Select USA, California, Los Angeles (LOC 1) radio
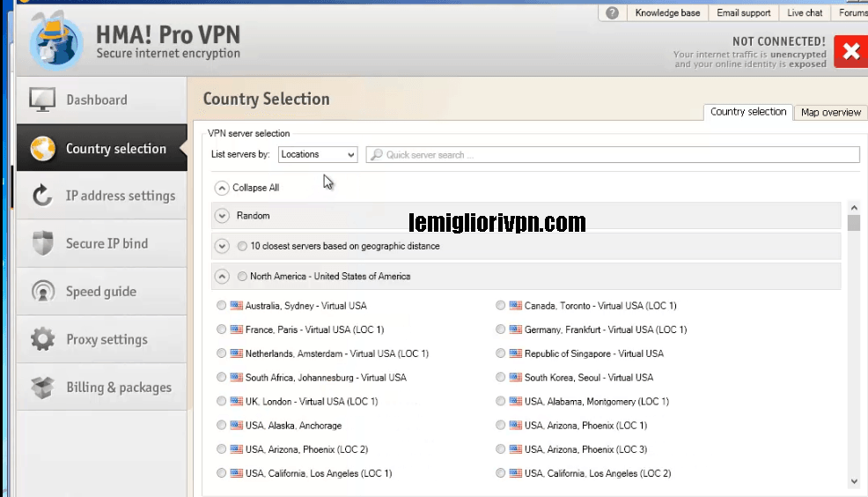Viewport: 868px width, 497px height. (222, 473)
